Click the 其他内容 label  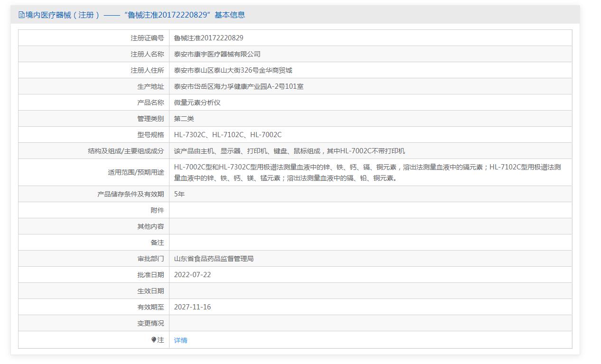(150, 226)
